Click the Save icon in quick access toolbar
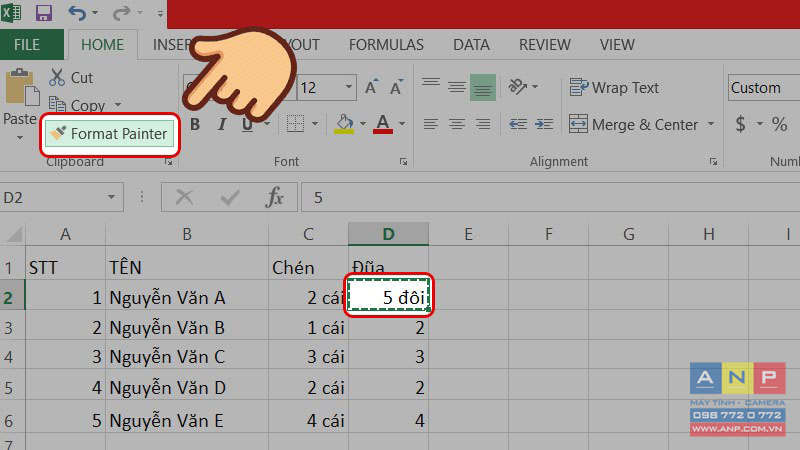The width and height of the screenshot is (800, 450). pos(44,12)
